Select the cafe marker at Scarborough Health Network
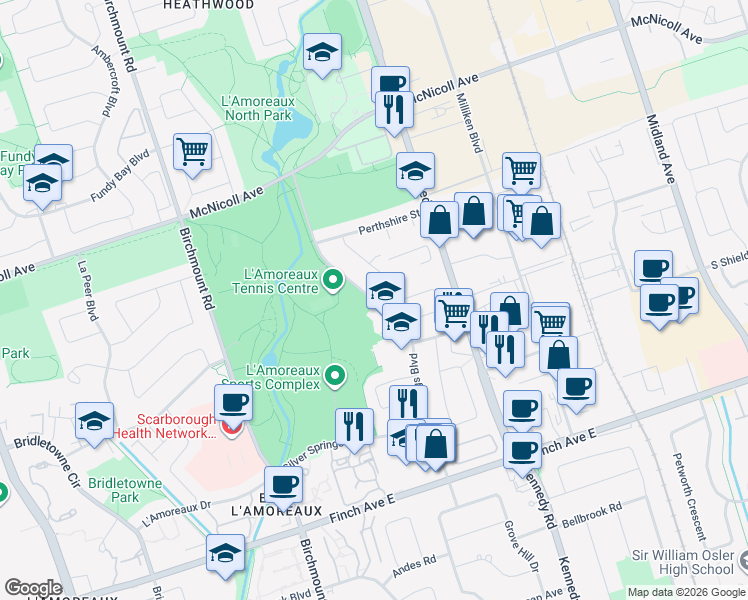 (234, 403)
